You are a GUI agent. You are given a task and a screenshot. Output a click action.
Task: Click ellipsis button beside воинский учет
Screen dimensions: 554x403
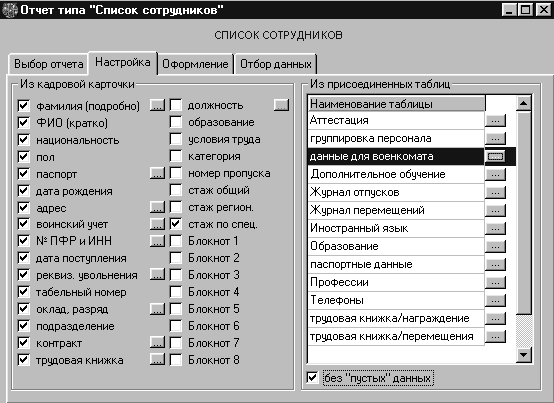coord(157,224)
